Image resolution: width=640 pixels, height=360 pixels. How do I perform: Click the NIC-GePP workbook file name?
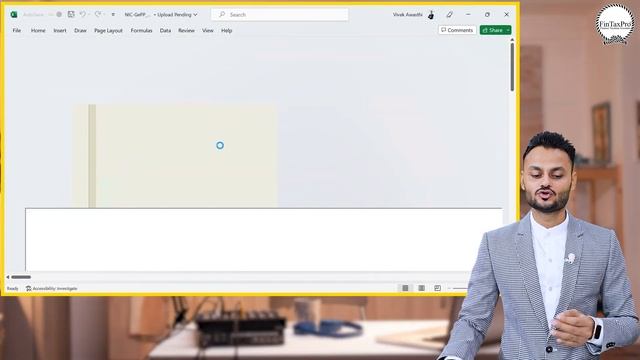click(x=137, y=14)
